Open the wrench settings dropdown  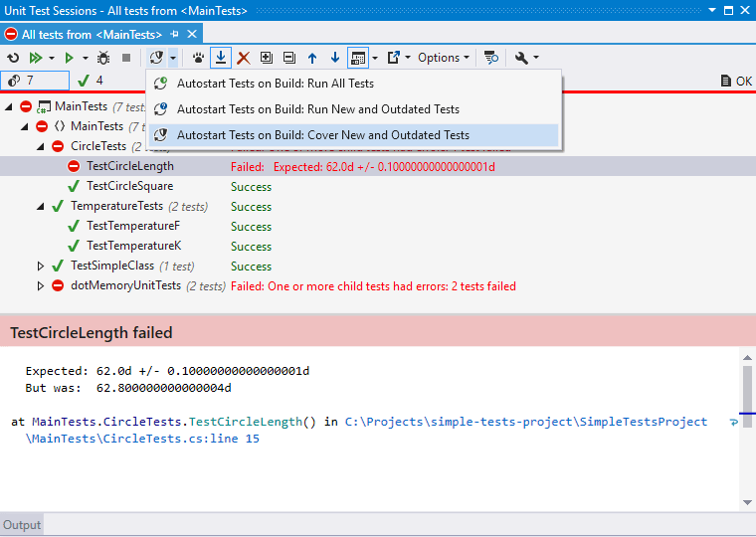click(526, 58)
